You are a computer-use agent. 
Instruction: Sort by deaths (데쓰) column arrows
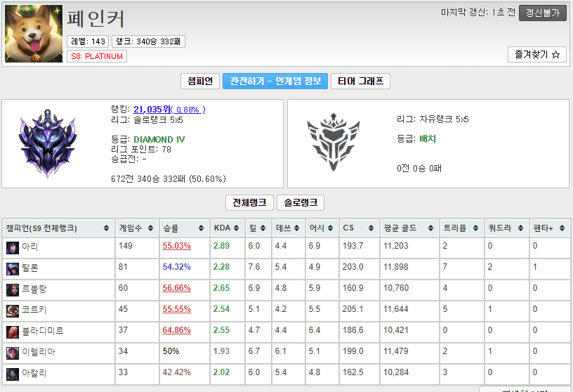point(297,228)
